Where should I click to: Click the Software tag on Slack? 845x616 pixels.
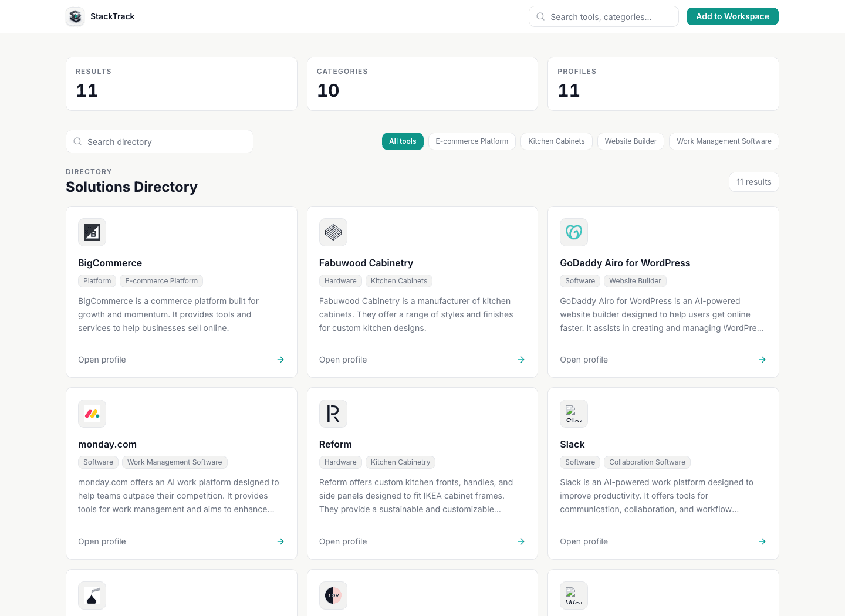tap(580, 462)
